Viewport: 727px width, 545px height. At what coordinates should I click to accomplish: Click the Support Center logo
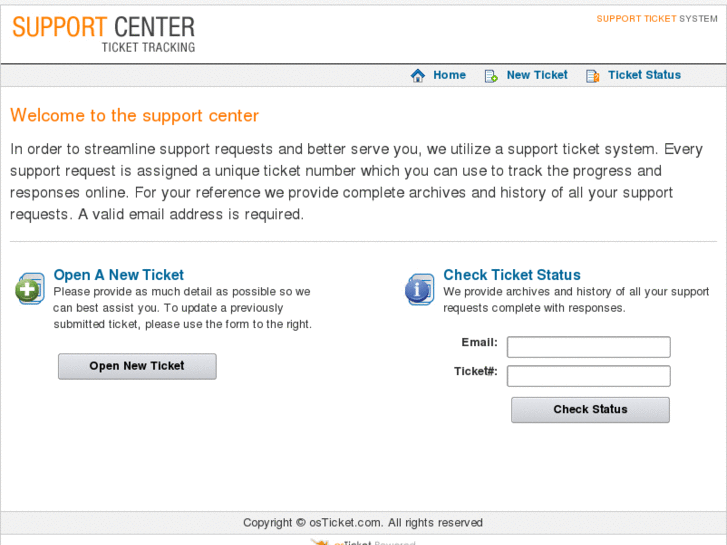104,33
